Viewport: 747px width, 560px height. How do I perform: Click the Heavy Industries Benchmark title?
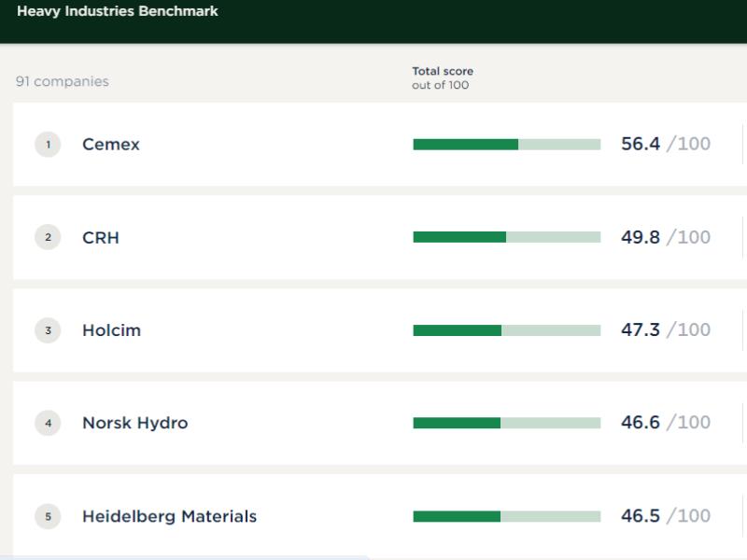point(118,12)
